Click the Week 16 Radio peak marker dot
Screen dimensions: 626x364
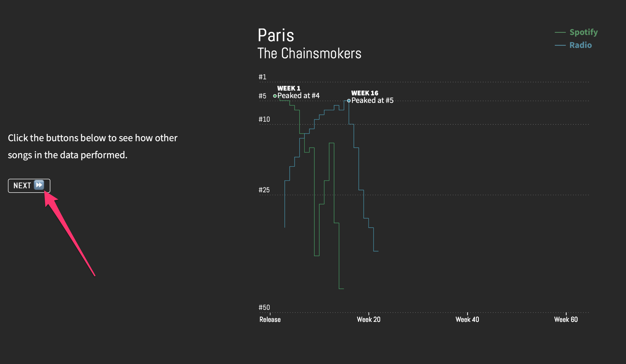[349, 101]
